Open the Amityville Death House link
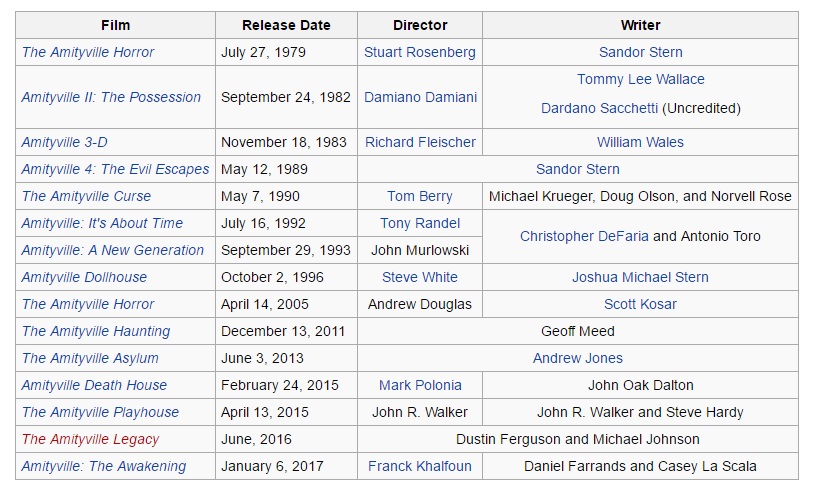This screenshot has width=814, height=490. [94, 385]
